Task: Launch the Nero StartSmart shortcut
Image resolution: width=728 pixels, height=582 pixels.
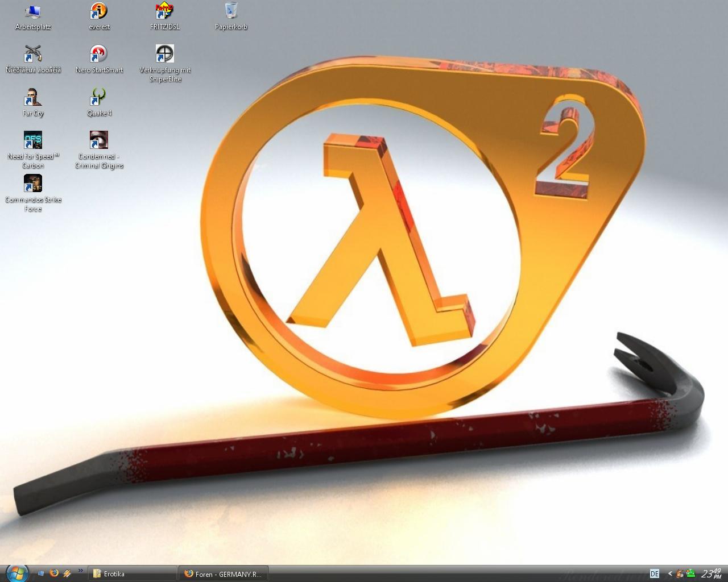Action: coord(99,60)
